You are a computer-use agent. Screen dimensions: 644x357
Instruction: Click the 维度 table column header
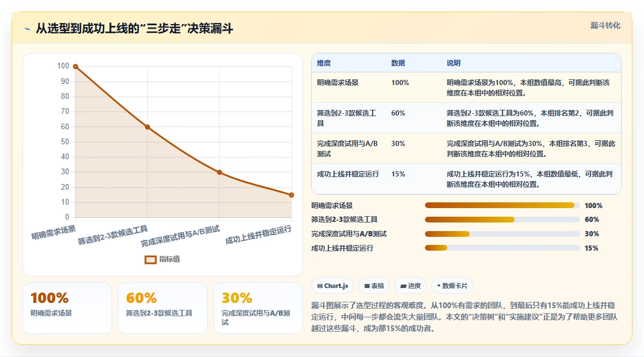pyautogui.click(x=324, y=63)
